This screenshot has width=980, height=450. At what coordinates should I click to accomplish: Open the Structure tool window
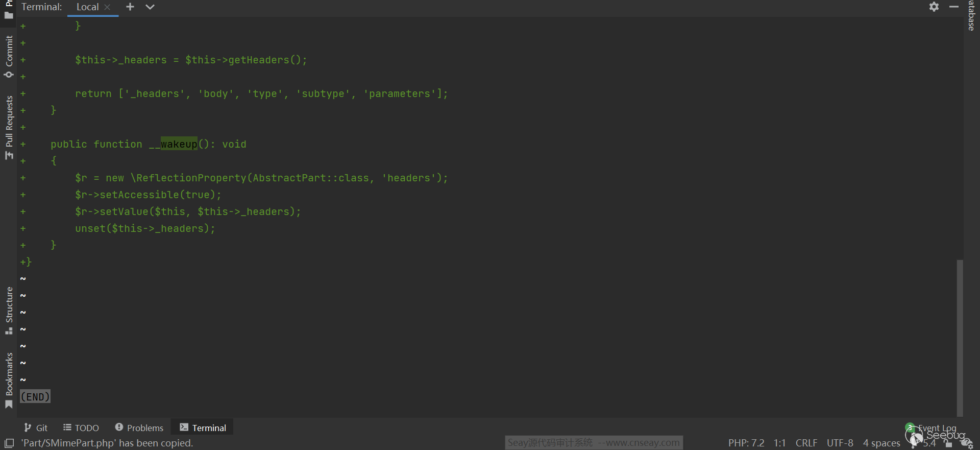coord(9,310)
